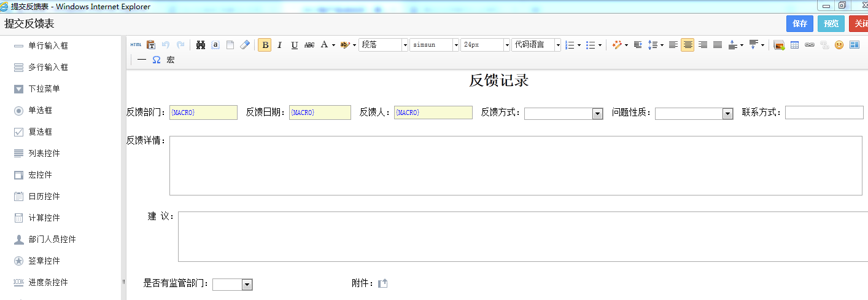Click the find and replace binoculars icon
Screen dimensions: 868x300
coord(201,45)
